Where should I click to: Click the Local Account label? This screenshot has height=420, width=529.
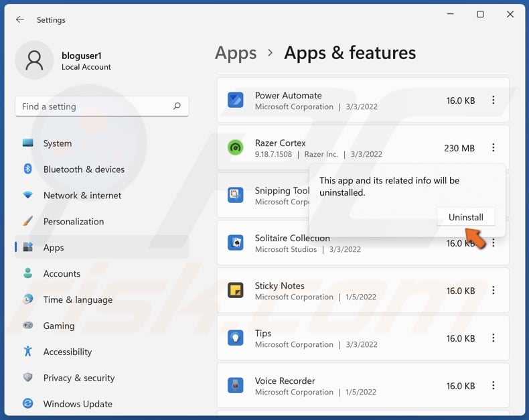86,67
